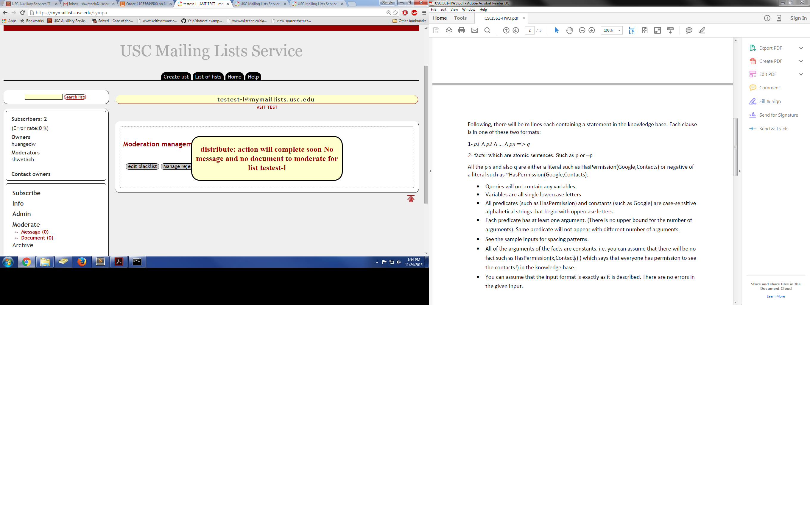810x532 pixels.
Task: Switch to the Inbox Gmail browser tab
Action: click(89, 4)
